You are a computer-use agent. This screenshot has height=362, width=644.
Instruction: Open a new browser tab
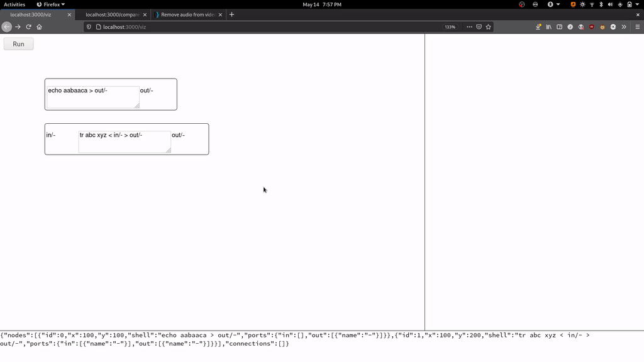[x=231, y=14]
